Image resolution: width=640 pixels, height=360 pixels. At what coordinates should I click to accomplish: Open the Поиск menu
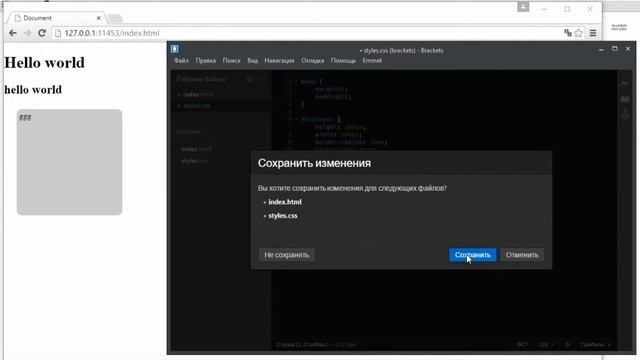tap(231, 60)
